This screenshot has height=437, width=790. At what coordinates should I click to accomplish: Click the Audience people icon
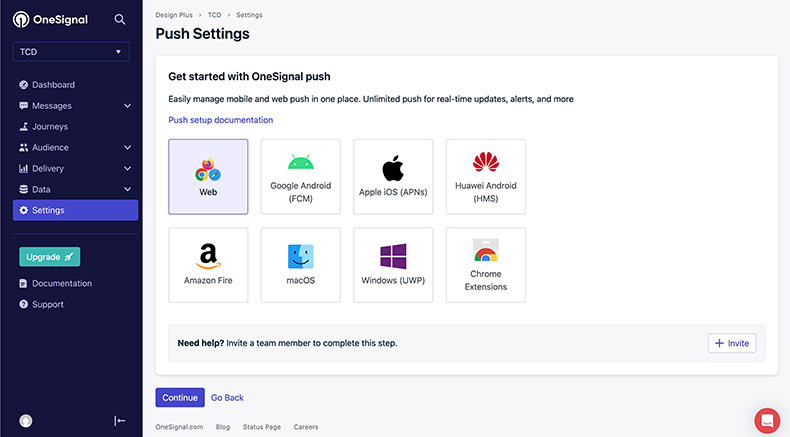[23, 148]
